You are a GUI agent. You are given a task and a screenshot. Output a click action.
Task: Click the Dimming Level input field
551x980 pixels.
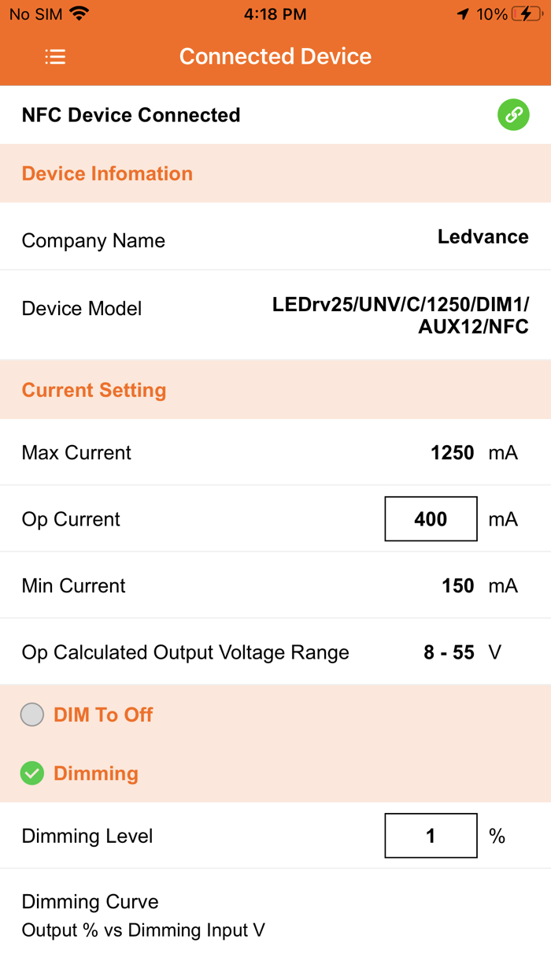pyautogui.click(x=431, y=835)
